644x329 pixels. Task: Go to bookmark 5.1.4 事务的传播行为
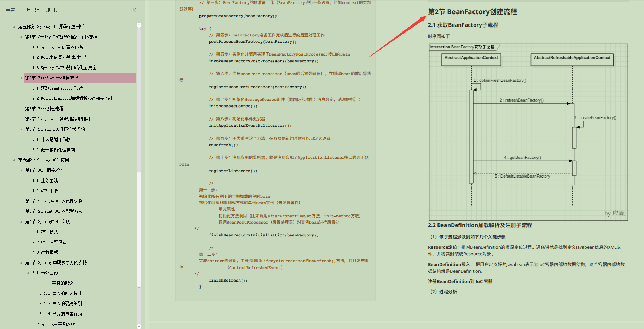[x=60, y=314]
